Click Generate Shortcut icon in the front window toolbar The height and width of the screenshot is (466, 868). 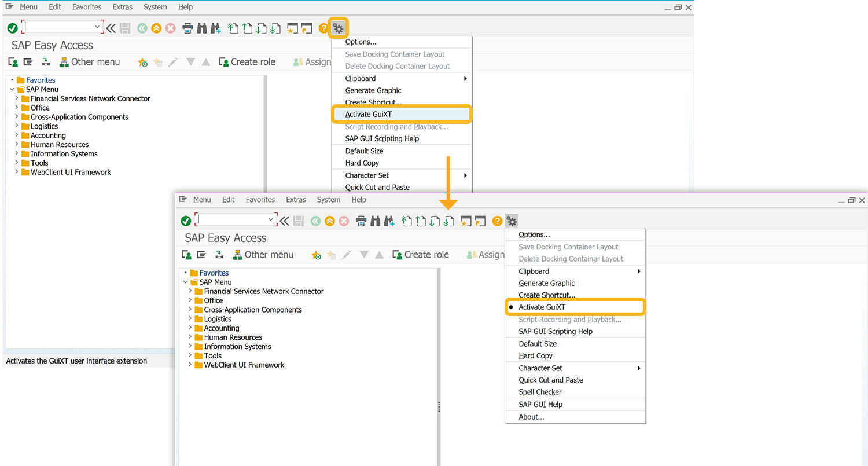480,221
